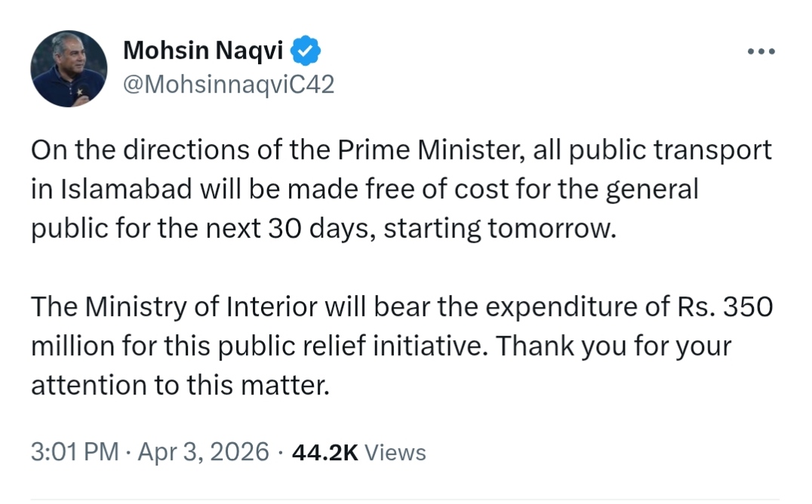The height and width of the screenshot is (504, 812).
Task: Click the display name Mohsin Naqvi
Action: pos(203,51)
